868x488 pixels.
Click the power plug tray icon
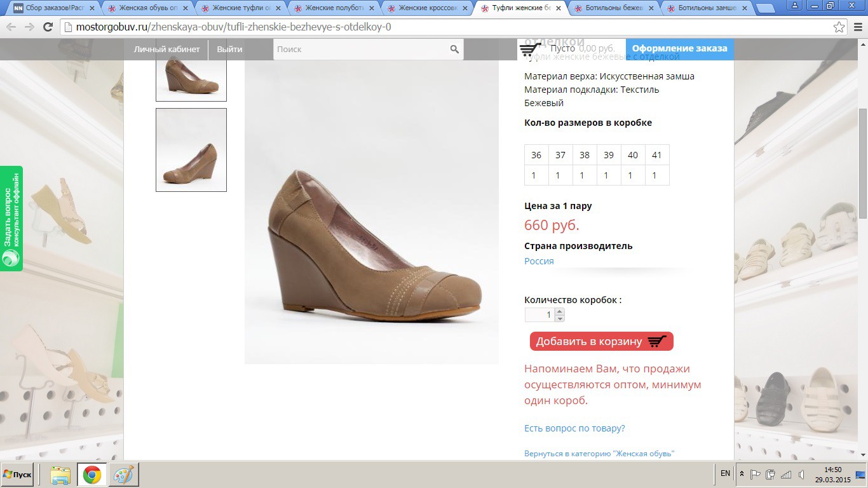pyautogui.click(x=771, y=474)
